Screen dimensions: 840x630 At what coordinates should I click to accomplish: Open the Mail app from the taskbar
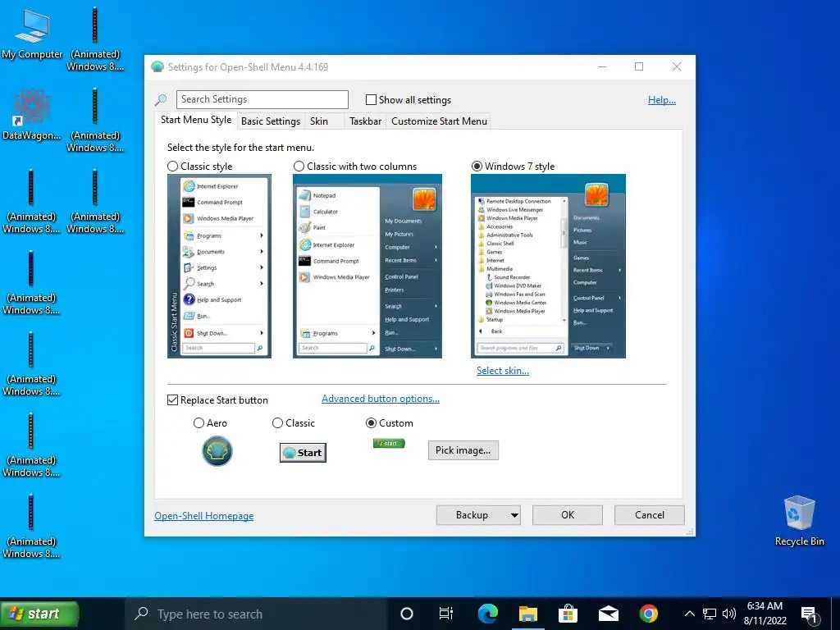coord(609,614)
